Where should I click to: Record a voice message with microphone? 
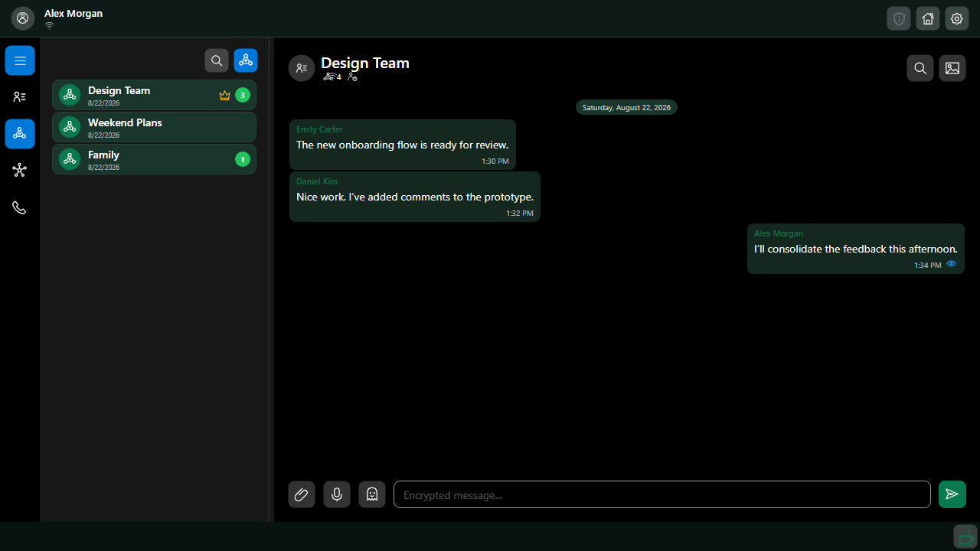[337, 494]
